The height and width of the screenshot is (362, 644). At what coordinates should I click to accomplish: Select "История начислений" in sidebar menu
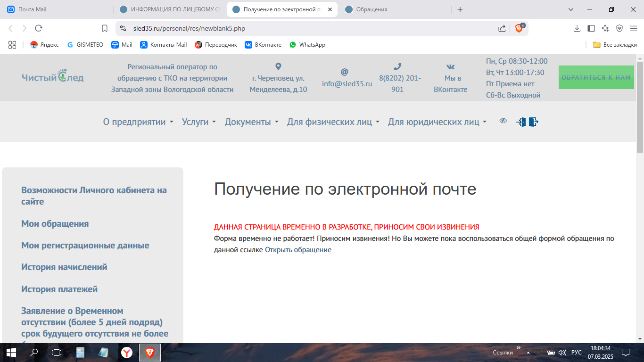(64, 267)
